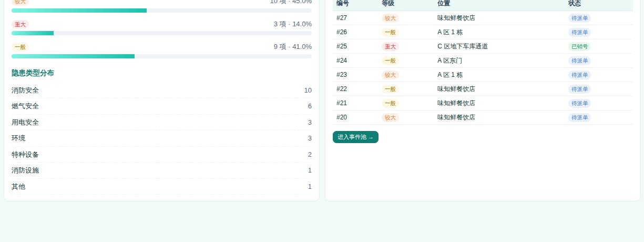Select the 特种设备 category row
This screenshot has height=242, width=644.
pyautogui.click(x=161, y=155)
